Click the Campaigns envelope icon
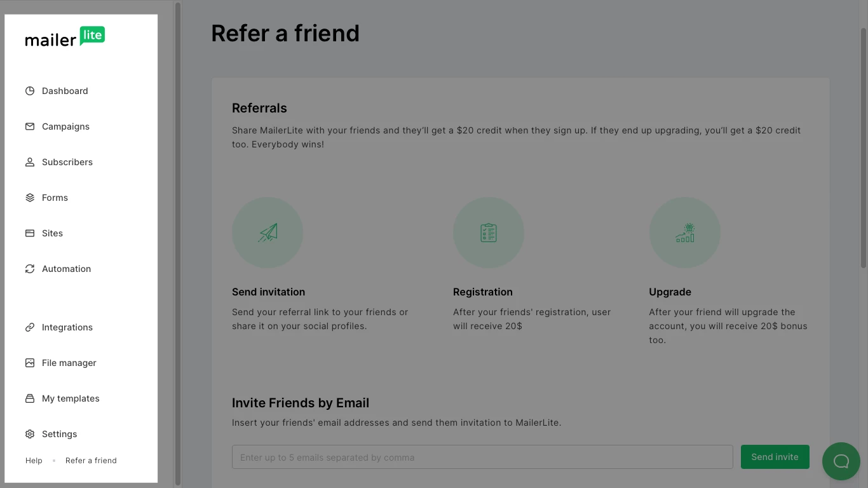868x488 pixels. 30,126
